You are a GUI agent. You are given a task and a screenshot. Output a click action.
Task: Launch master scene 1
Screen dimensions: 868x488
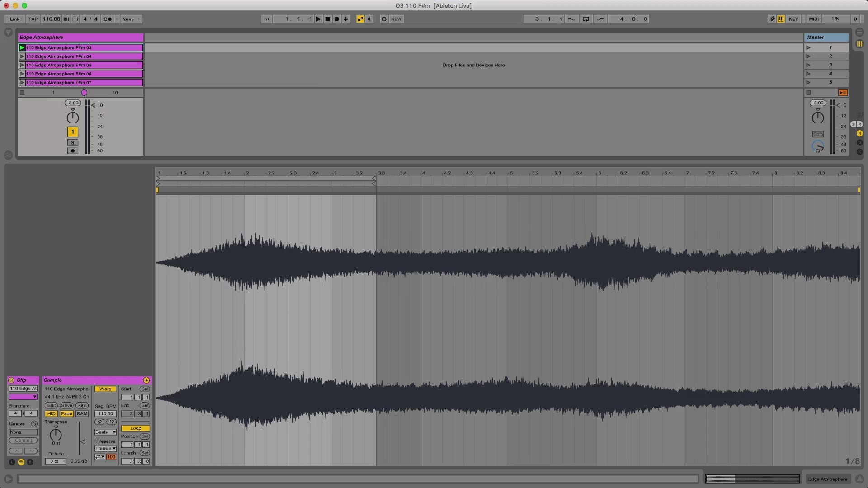tap(808, 47)
